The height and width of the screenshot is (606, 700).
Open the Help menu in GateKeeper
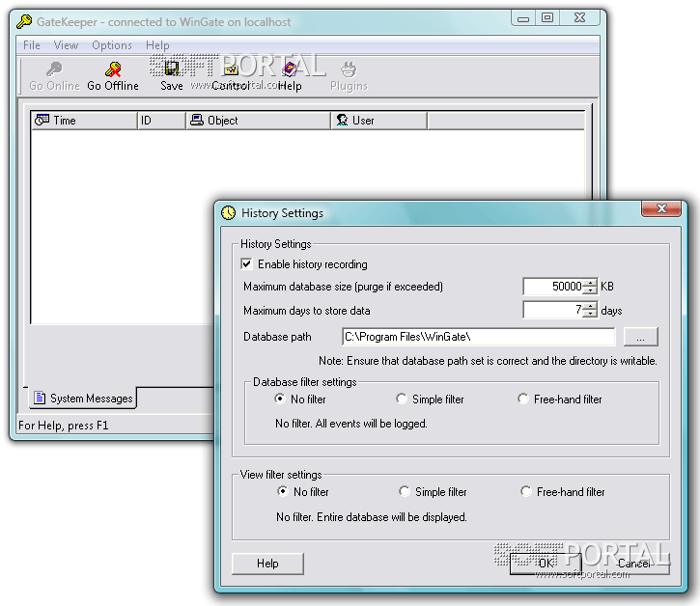pos(157,45)
